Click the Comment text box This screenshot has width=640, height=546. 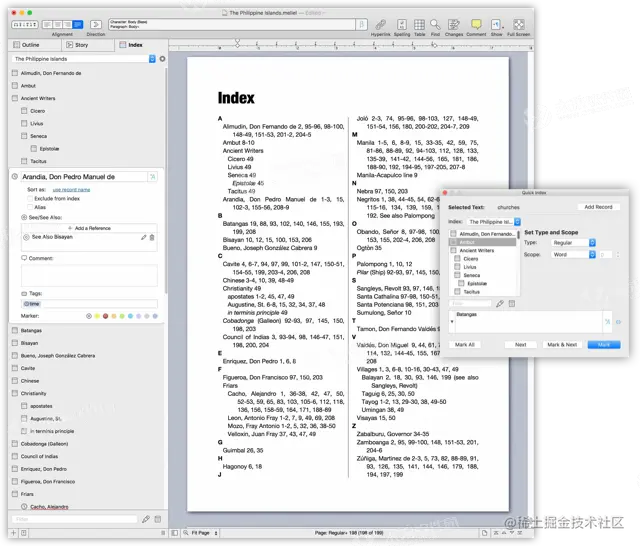click(x=89, y=275)
